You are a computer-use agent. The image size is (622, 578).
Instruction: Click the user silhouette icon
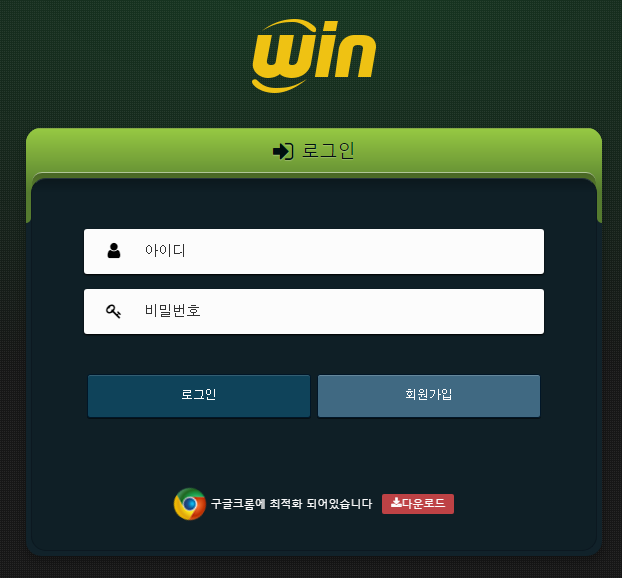tap(114, 251)
